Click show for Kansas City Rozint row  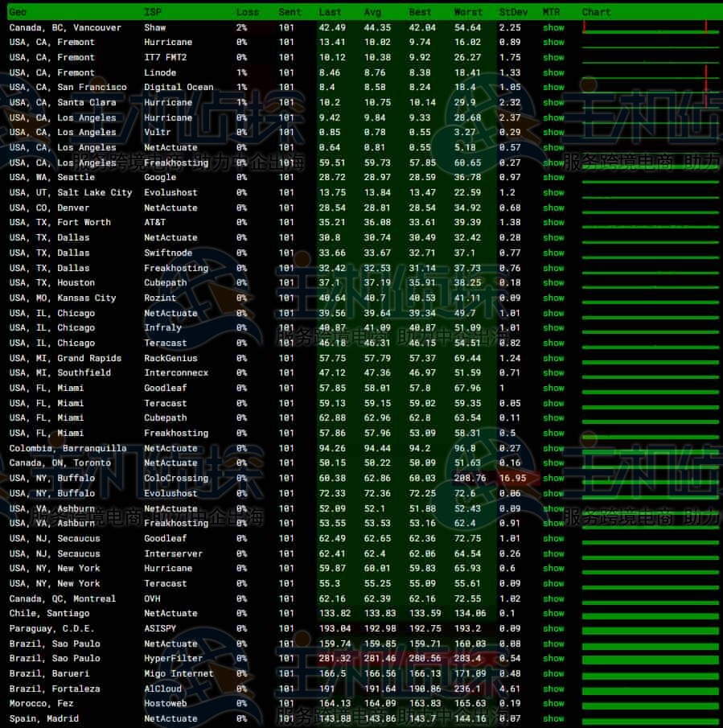[553, 298]
